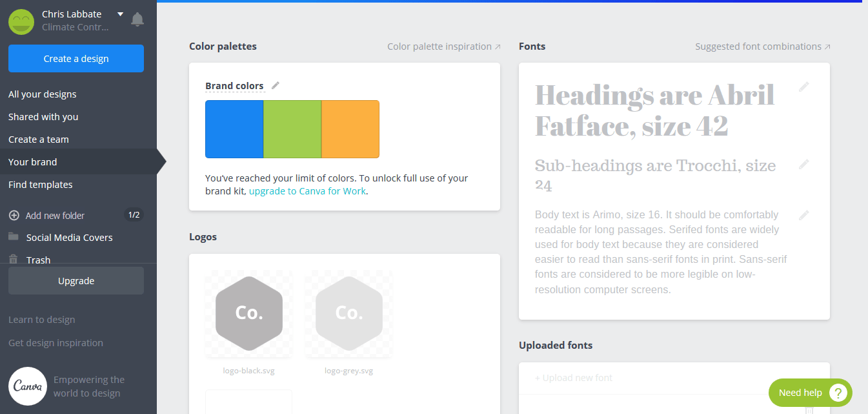Image resolution: width=868 pixels, height=414 pixels.
Task: Edit the Abril Fatface headings font
Action: click(804, 87)
